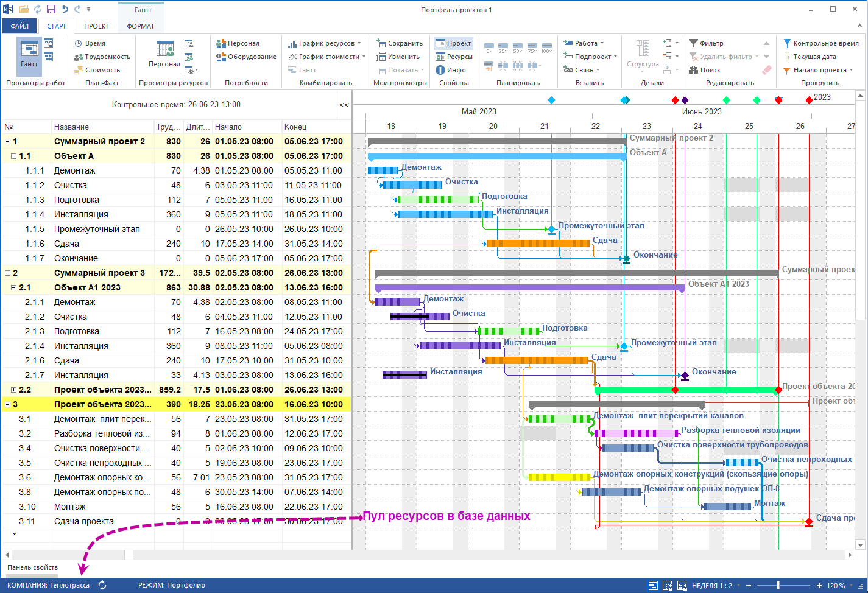
Task: Open Персонал in Потребности group
Action: click(238, 43)
